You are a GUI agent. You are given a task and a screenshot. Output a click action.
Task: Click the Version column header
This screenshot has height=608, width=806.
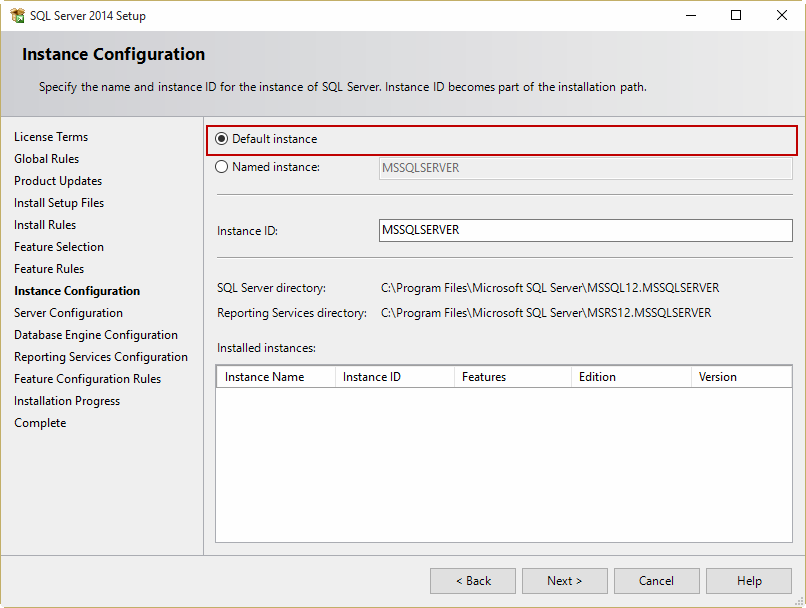click(740, 377)
